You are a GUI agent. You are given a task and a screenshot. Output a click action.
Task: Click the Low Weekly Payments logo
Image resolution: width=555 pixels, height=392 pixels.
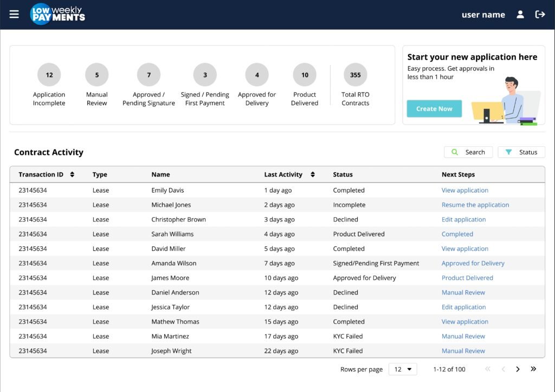click(57, 14)
